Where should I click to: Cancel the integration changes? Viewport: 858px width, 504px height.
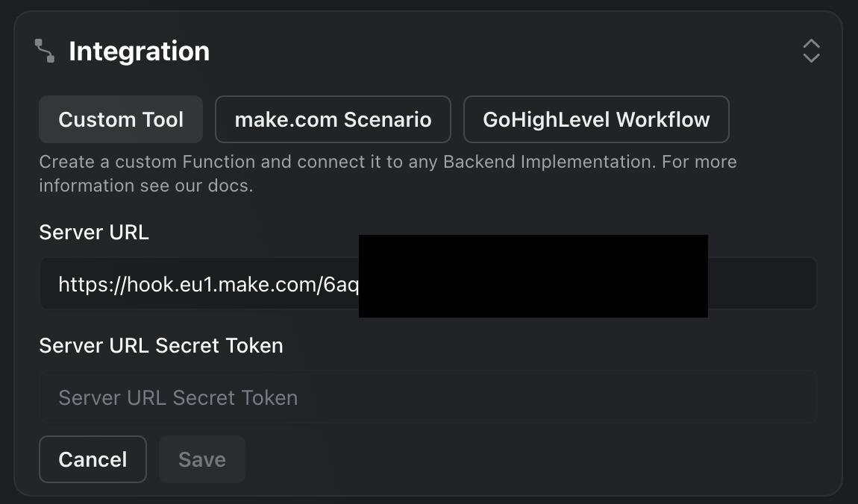93,459
